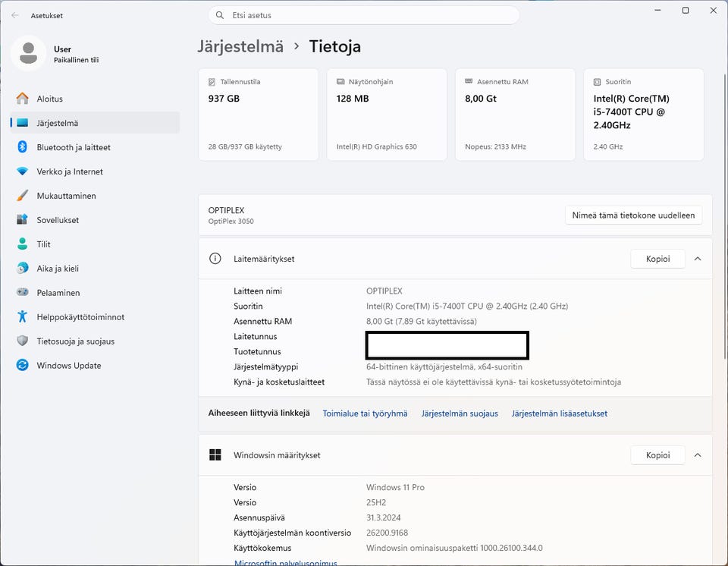The height and width of the screenshot is (566, 728).
Task: Click the build number 26200.9168
Action: click(x=388, y=533)
